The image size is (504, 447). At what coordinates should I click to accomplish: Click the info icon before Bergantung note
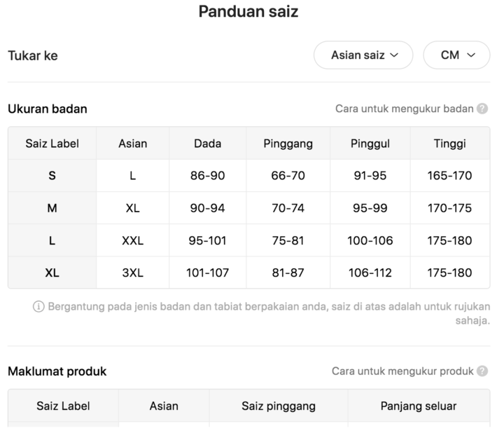pyautogui.click(x=38, y=306)
